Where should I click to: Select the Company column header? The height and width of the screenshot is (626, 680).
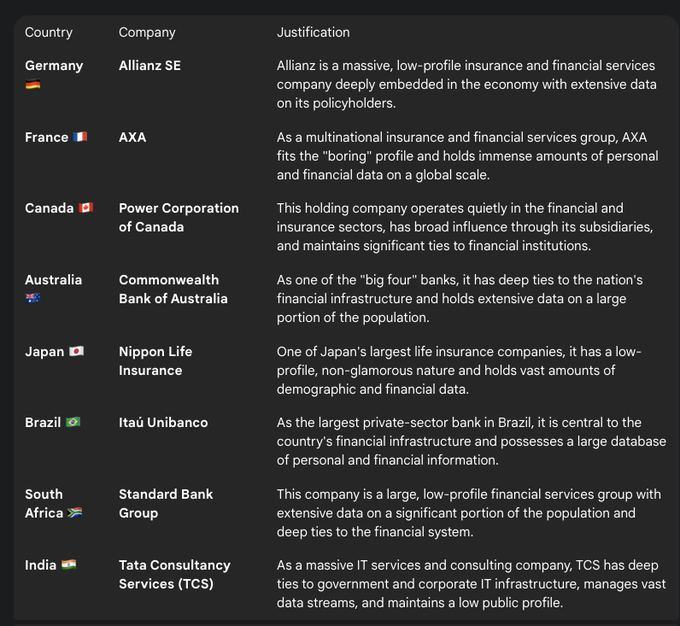click(x=147, y=32)
